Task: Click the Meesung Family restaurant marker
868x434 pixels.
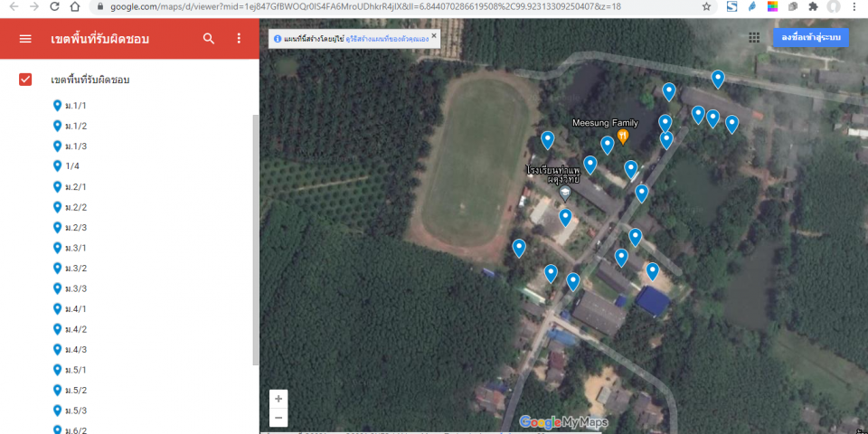Action: (x=623, y=136)
